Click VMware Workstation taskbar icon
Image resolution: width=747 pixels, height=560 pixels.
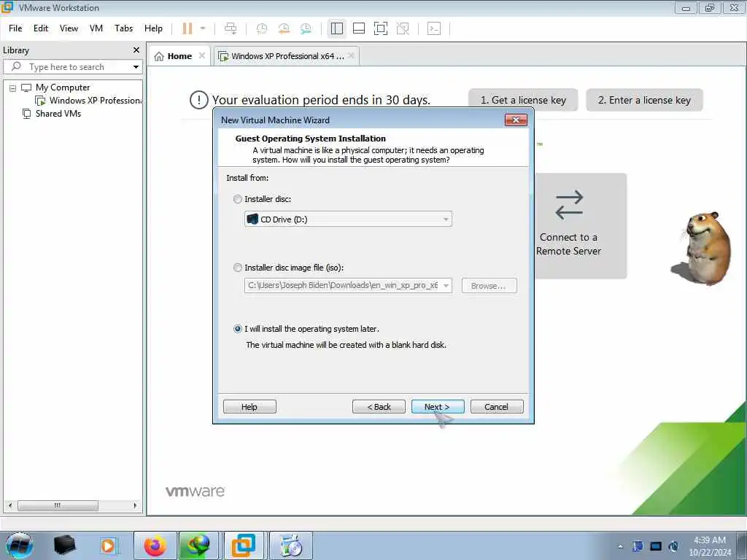pyautogui.click(x=244, y=545)
